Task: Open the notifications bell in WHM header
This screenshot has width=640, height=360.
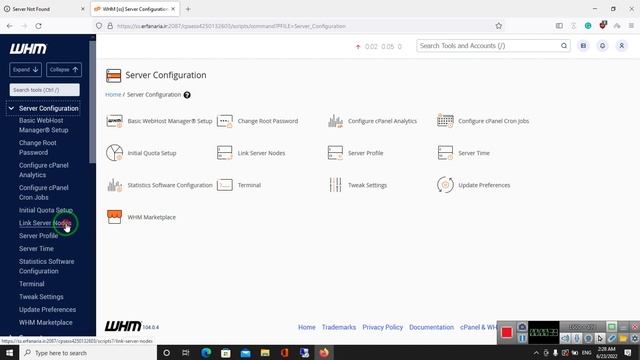Action: [x=602, y=46]
